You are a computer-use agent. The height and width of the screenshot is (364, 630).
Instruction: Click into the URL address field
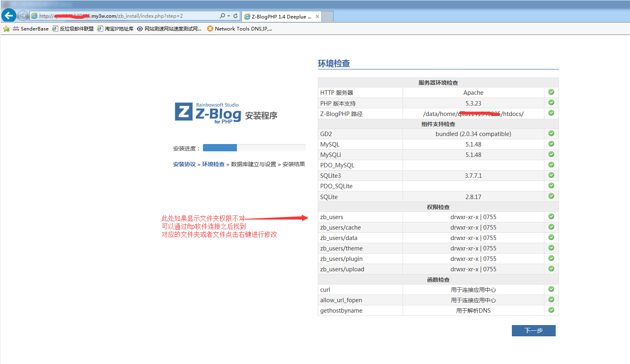click(x=129, y=16)
